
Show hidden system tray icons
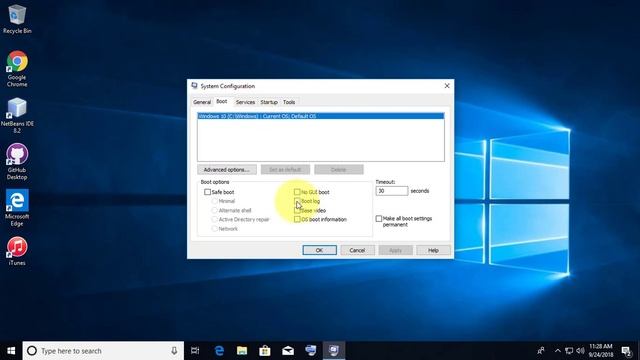tap(558, 351)
